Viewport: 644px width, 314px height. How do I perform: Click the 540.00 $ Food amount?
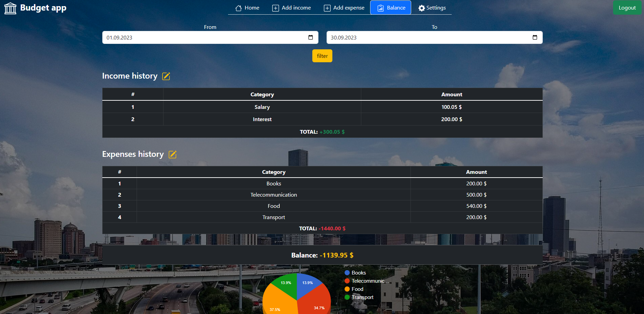pyautogui.click(x=476, y=206)
